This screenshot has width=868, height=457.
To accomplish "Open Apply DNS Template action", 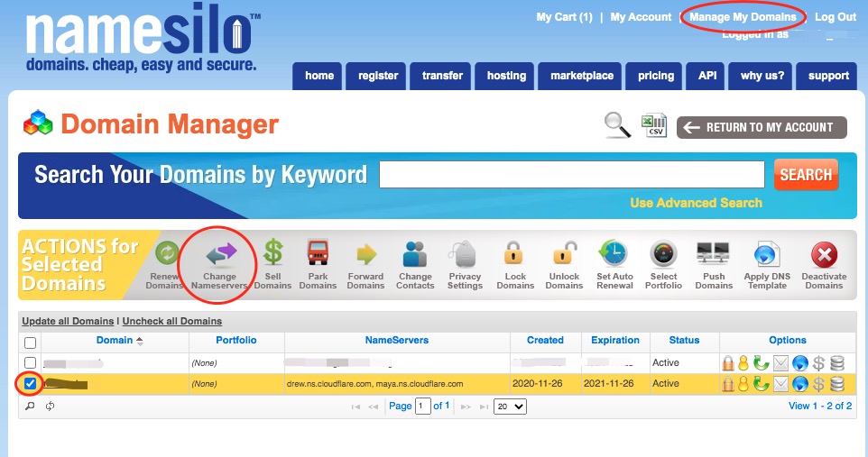I will tap(767, 266).
